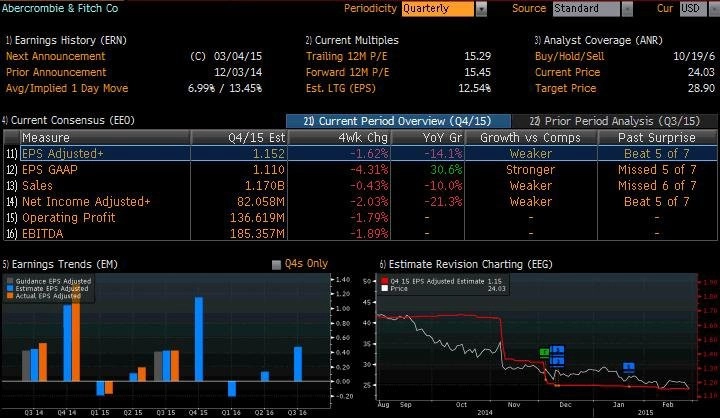Click Forward 12M P/E value 15.45
The height and width of the screenshot is (418, 720).
point(478,73)
